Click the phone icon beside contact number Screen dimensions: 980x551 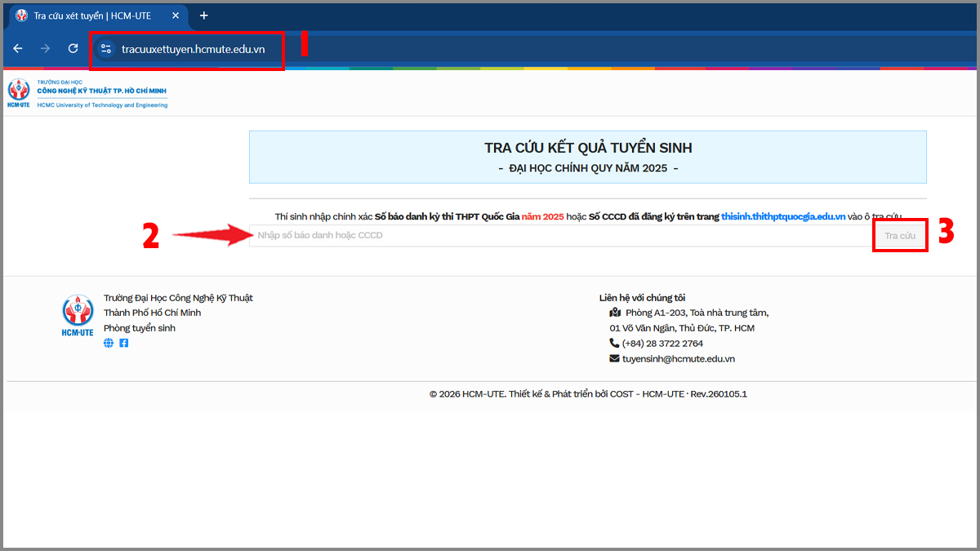(x=614, y=343)
